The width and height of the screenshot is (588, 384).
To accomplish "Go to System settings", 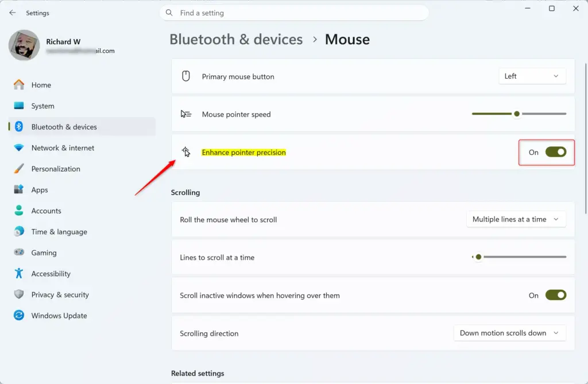I will click(x=82, y=106).
